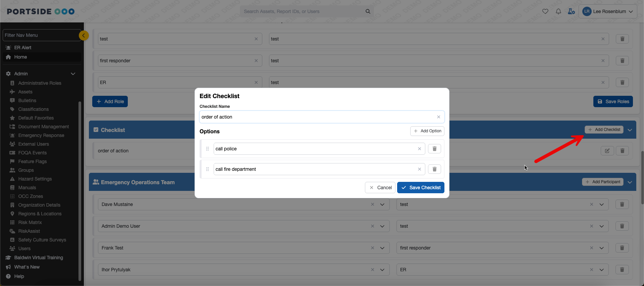
Task: Add Option to the checklist
Action: (x=427, y=131)
